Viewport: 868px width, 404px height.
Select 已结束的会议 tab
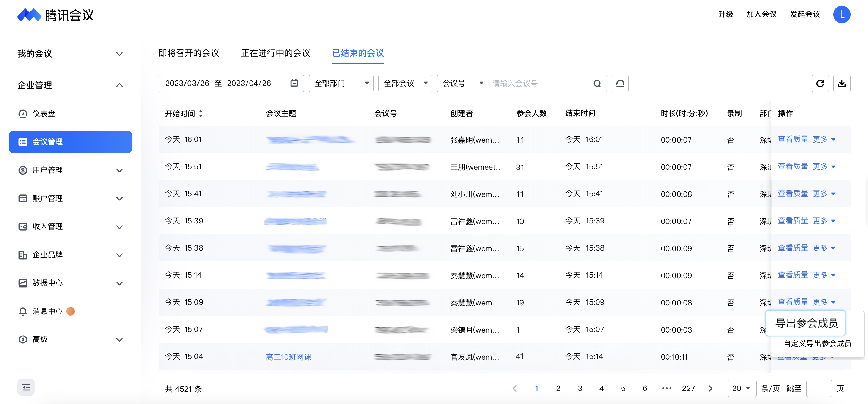358,53
